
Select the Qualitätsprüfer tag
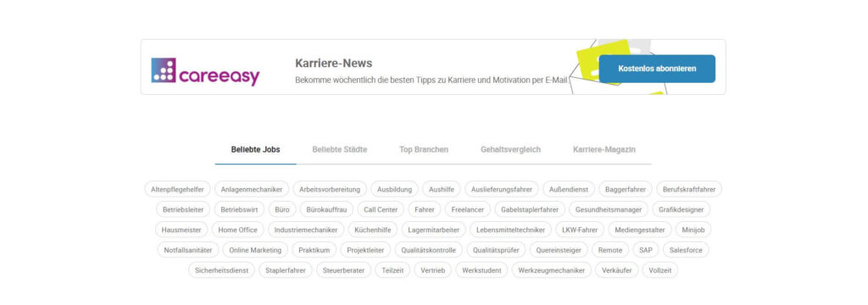pos(496,250)
